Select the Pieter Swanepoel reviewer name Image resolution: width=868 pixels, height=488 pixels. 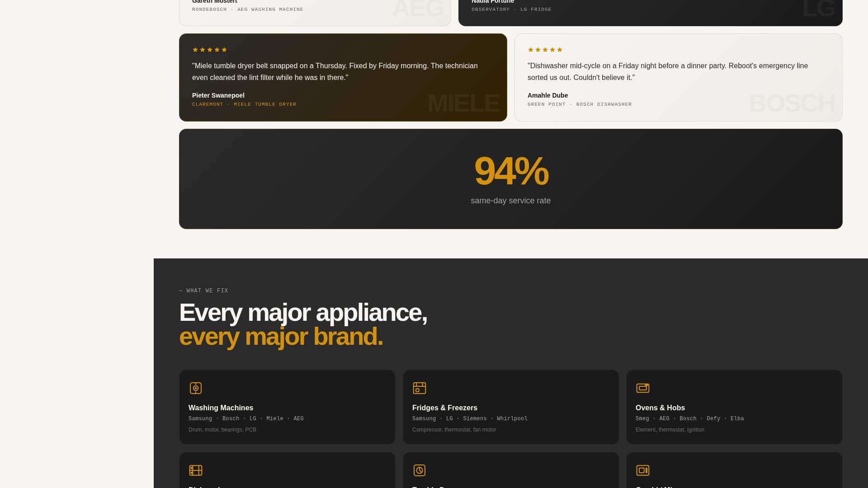coord(218,95)
